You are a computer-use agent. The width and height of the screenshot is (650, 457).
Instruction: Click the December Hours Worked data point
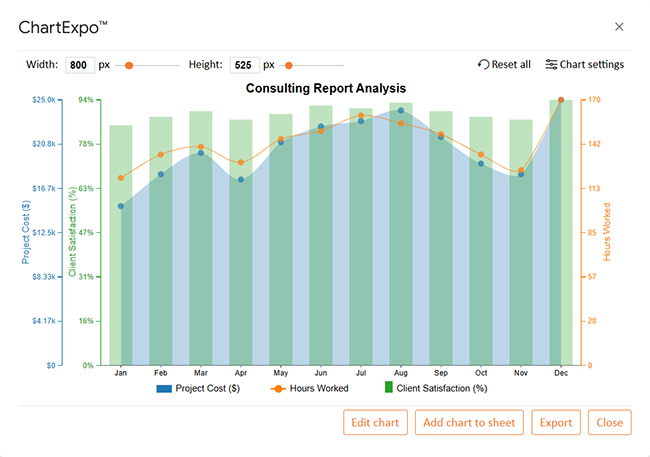click(x=560, y=100)
